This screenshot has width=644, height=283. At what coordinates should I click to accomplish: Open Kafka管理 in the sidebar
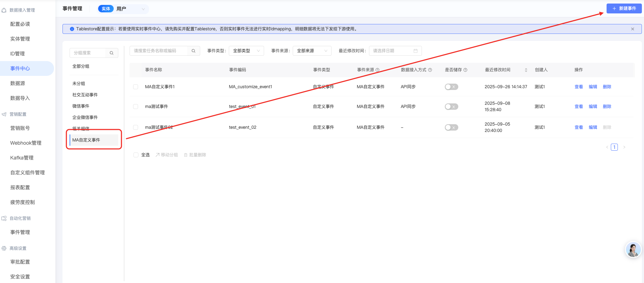click(22, 158)
